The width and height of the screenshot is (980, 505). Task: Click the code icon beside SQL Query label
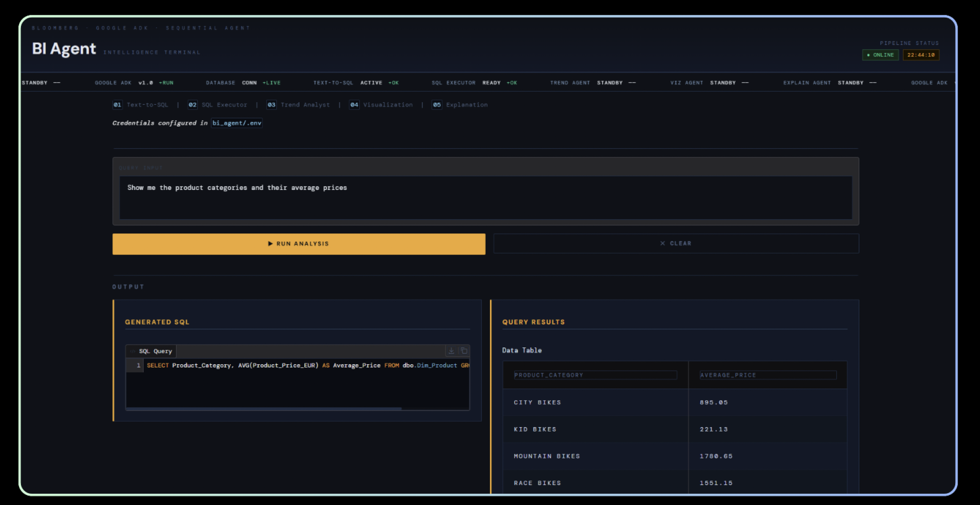(x=133, y=351)
